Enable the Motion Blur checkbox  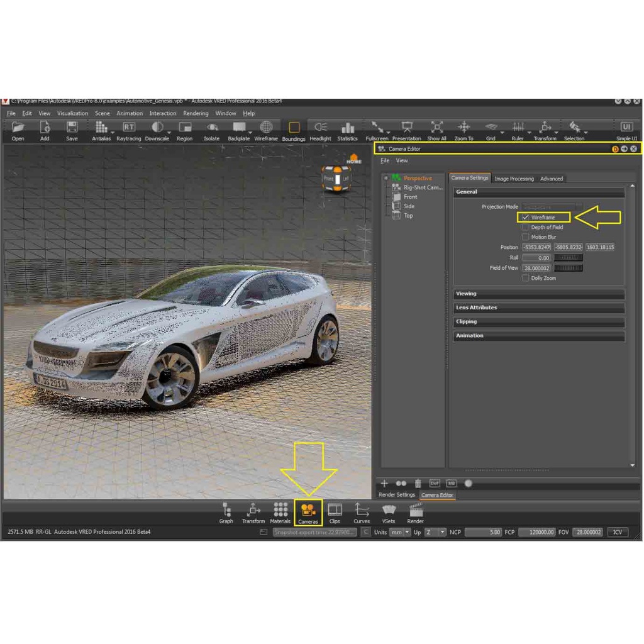(x=526, y=237)
